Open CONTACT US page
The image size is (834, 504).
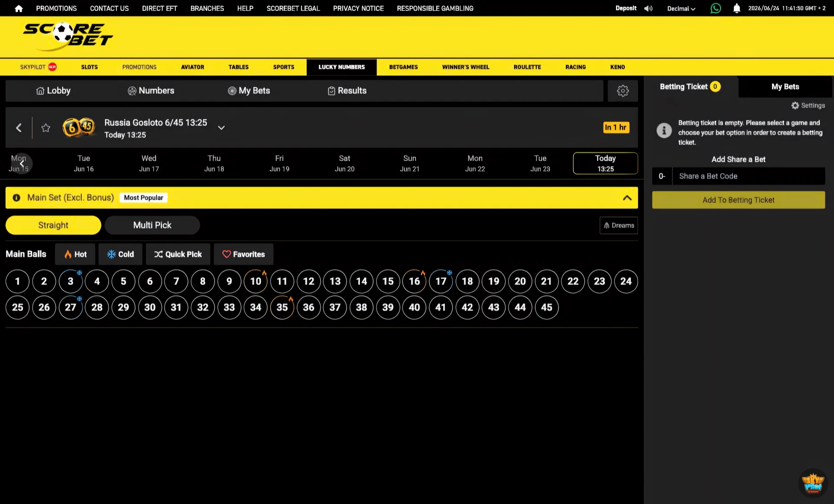[x=109, y=8]
